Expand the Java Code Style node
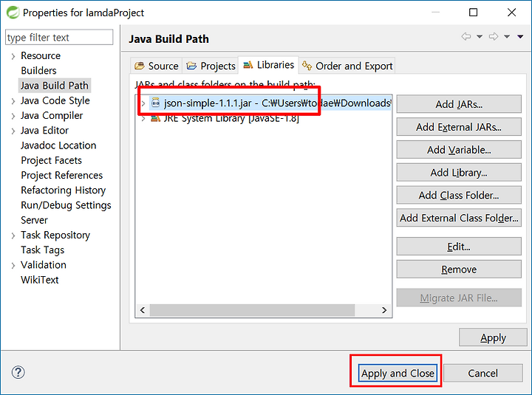 [x=13, y=101]
